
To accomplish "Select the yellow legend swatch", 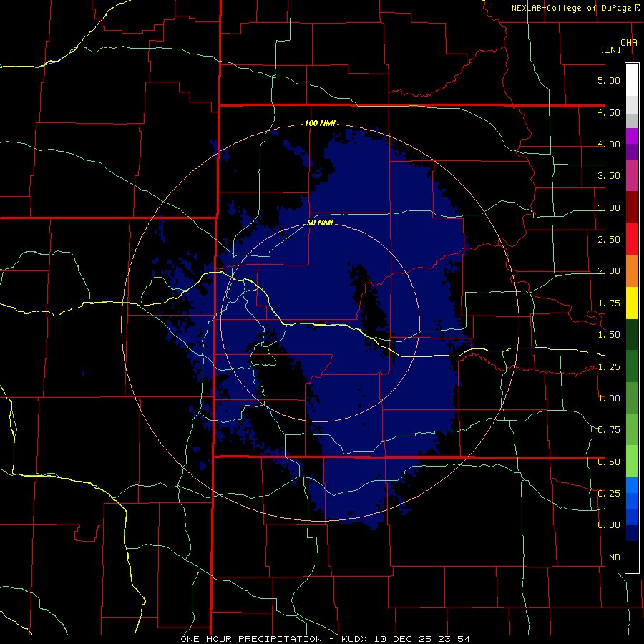I will 632,303.
